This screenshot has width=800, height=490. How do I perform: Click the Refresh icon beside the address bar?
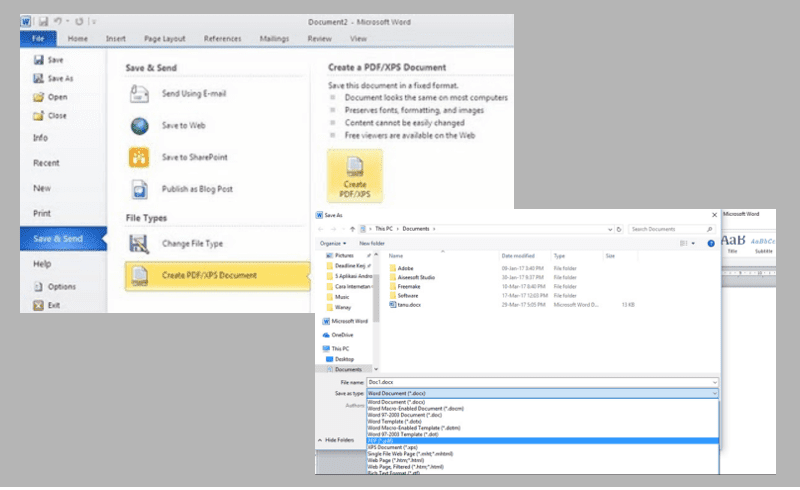click(x=619, y=229)
